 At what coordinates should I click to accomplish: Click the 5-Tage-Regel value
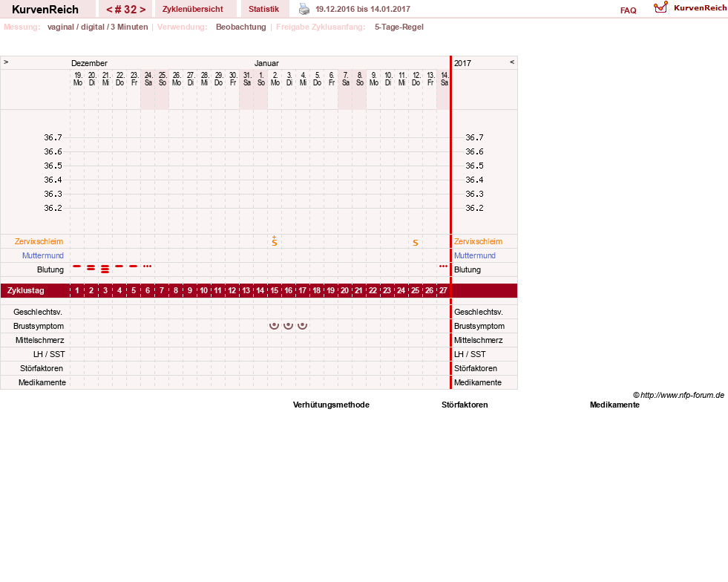point(399,27)
